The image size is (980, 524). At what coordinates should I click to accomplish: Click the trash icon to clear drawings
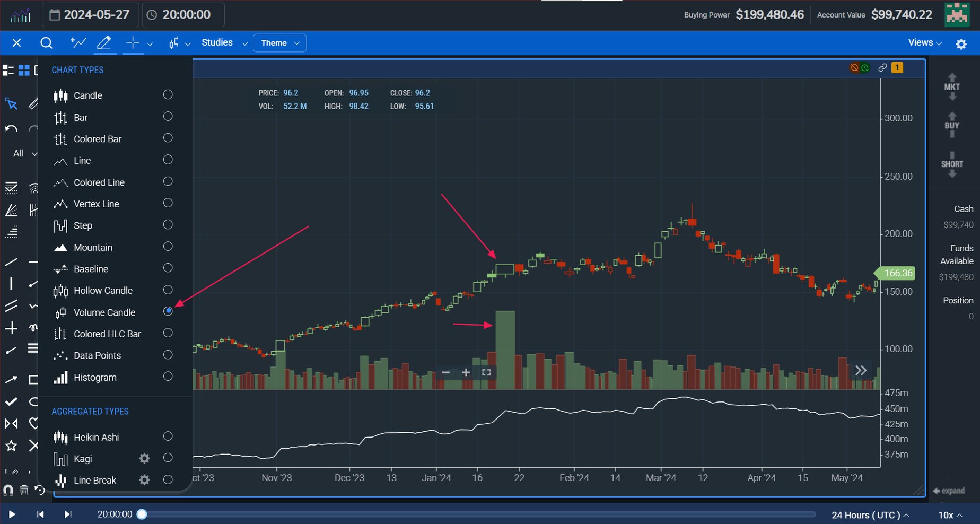(x=24, y=491)
